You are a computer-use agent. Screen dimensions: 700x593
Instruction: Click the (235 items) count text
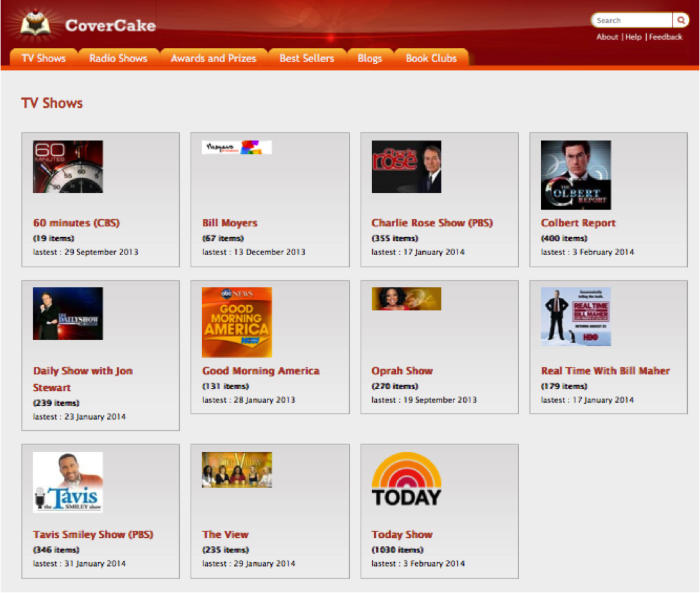(225, 549)
